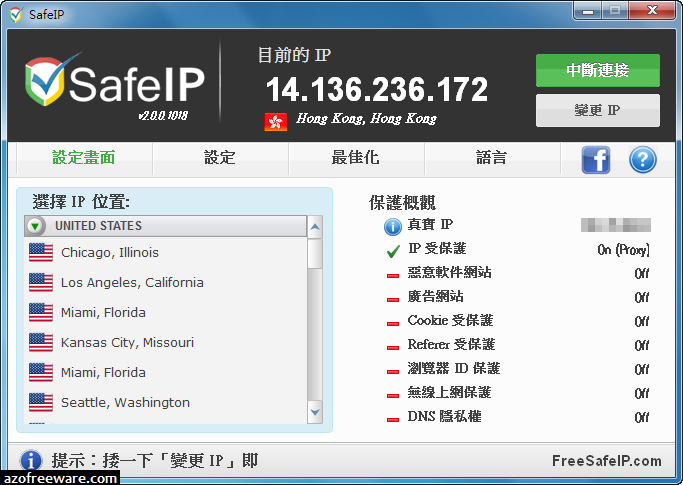The image size is (683, 485).
Task: Close the SafeIP window
Action: 652,11
